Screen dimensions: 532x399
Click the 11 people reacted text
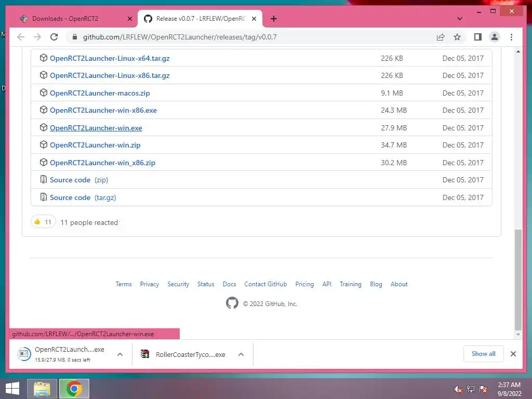[89, 222]
